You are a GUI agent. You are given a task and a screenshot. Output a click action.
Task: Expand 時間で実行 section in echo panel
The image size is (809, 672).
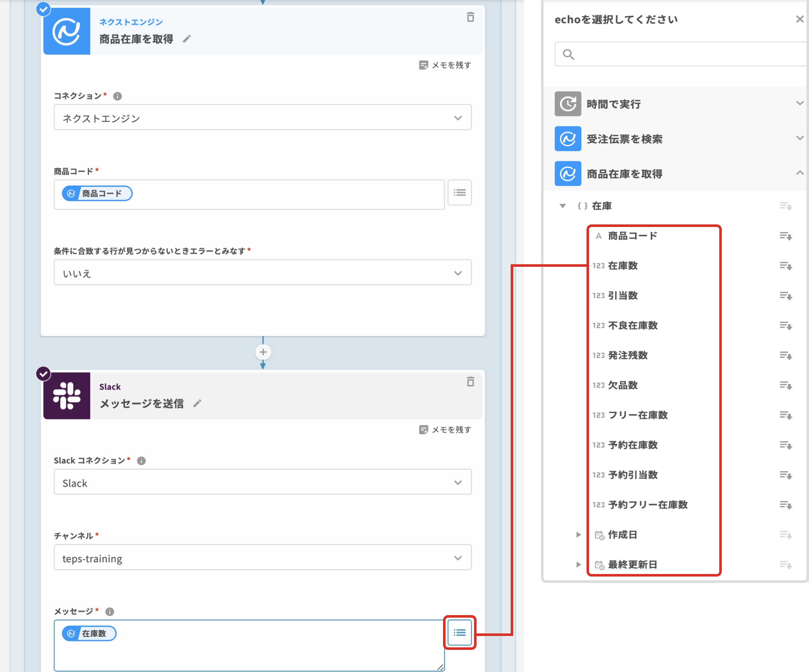(x=800, y=103)
